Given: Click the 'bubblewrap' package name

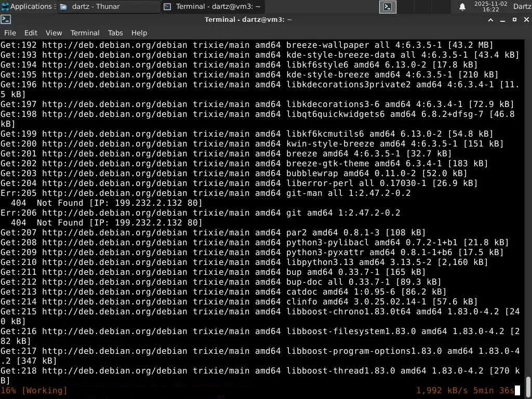Looking at the screenshot, I should point(312,174).
